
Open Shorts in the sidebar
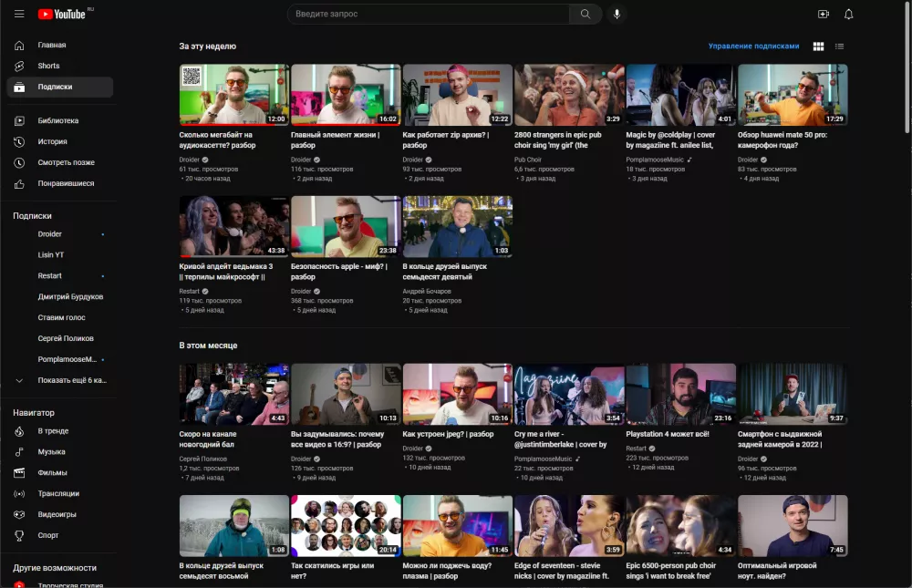tap(48, 66)
